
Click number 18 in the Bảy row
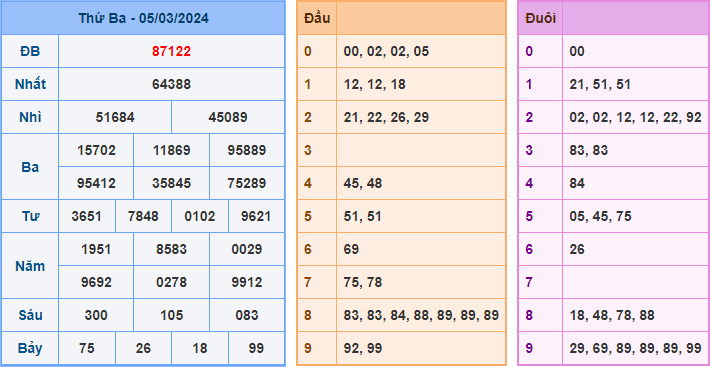[200, 348]
